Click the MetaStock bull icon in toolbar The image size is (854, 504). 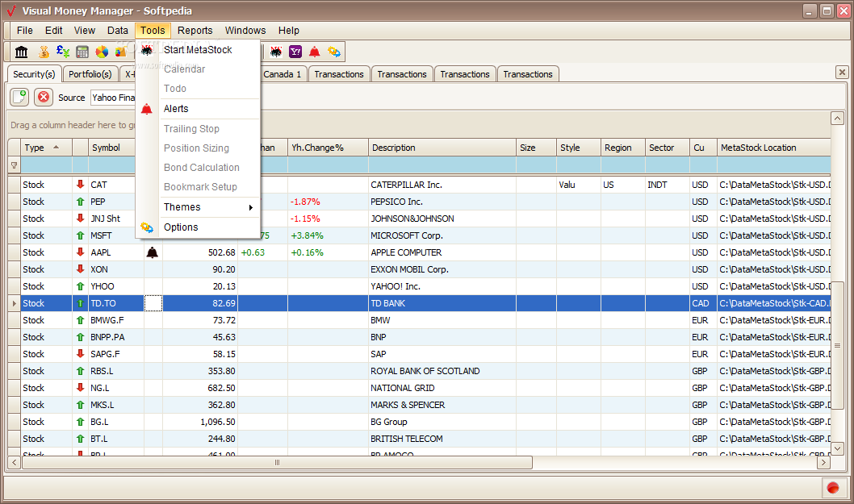pos(276,52)
